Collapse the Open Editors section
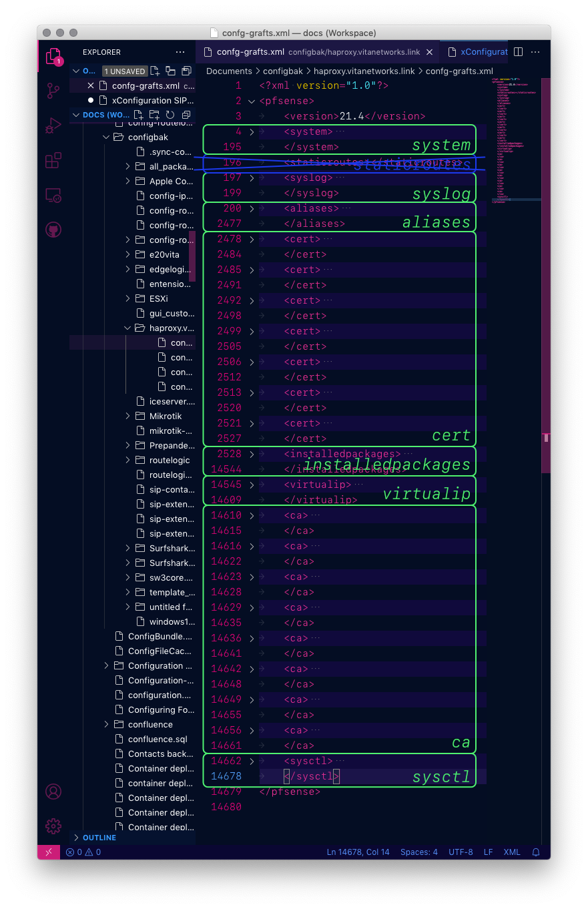This screenshot has height=909, width=588. (x=76, y=71)
